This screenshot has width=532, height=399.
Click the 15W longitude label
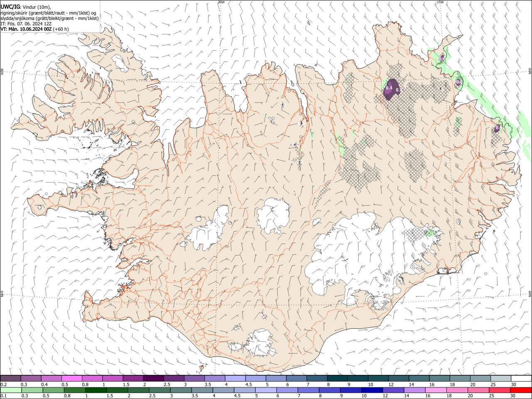[440, 2]
